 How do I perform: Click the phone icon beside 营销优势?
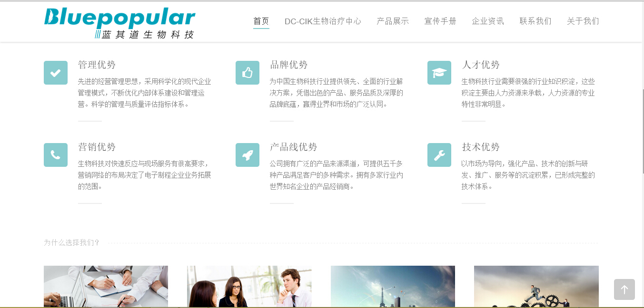pos(56,155)
